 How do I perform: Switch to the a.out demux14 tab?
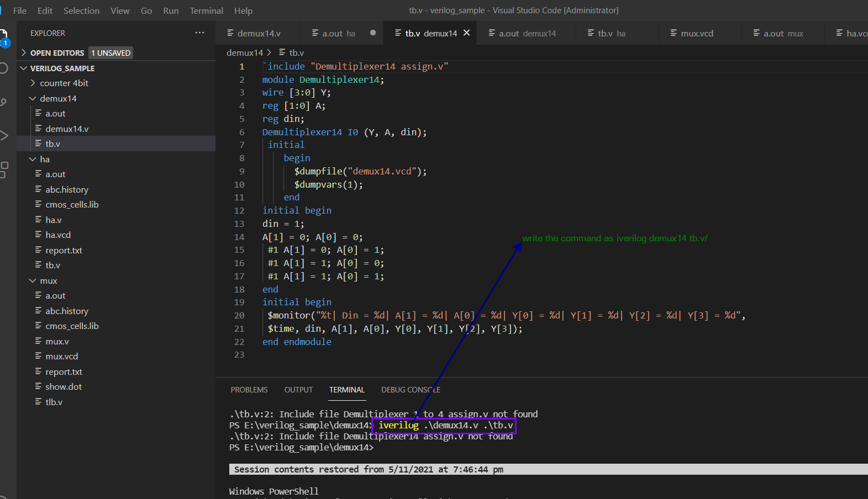coord(527,33)
